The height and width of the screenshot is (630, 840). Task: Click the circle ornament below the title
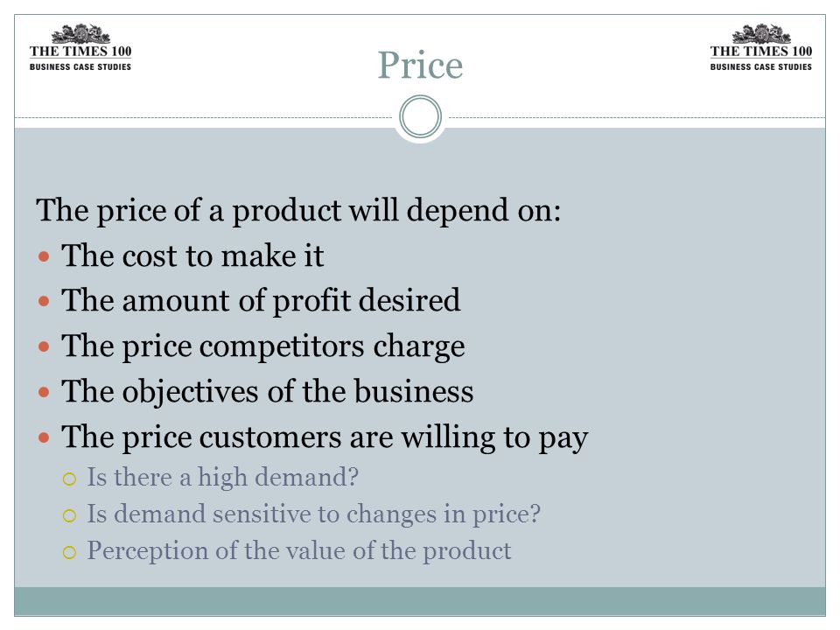[421, 116]
